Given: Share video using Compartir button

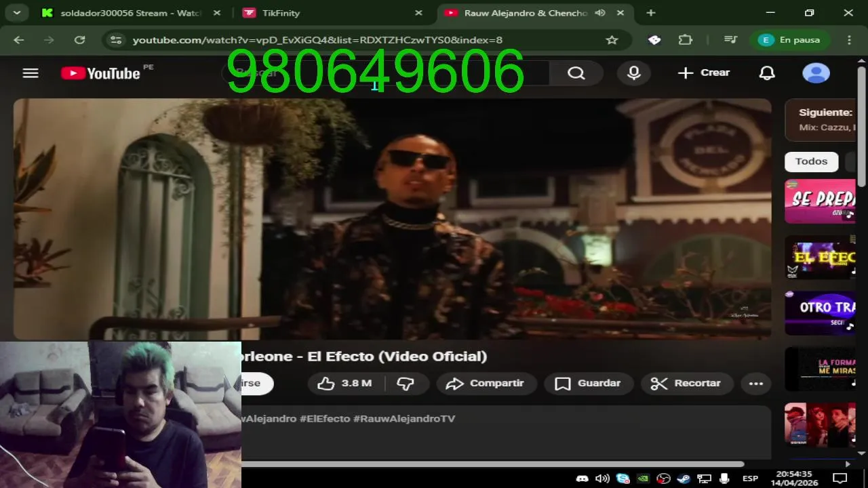Looking at the screenshot, I should pos(486,384).
